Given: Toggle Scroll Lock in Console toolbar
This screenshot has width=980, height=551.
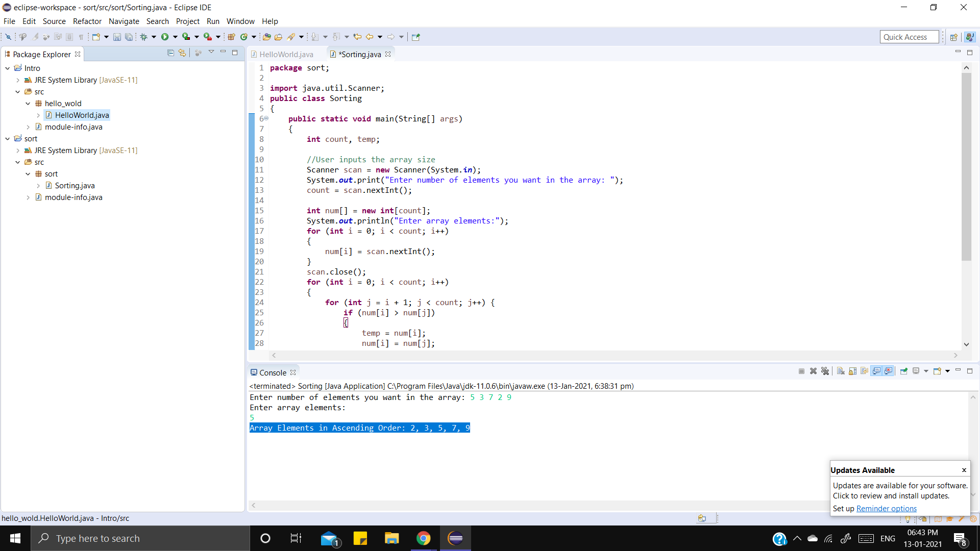Looking at the screenshot, I should click(852, 371).
